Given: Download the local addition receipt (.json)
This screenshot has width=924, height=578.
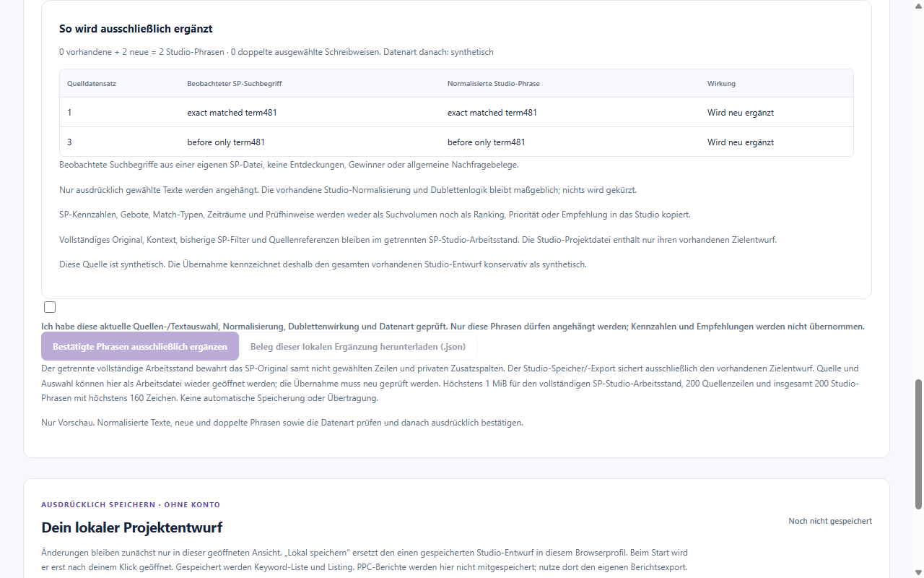Looking at the screenshot, I should 358,346.
